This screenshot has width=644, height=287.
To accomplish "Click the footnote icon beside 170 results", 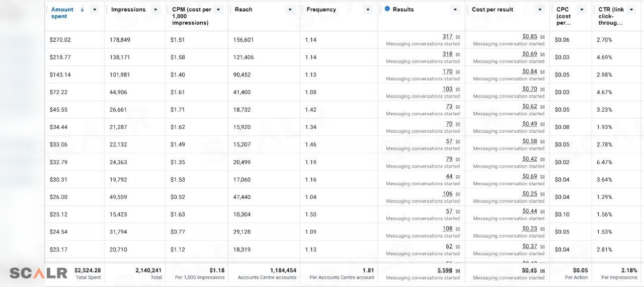I will point(458,72).
